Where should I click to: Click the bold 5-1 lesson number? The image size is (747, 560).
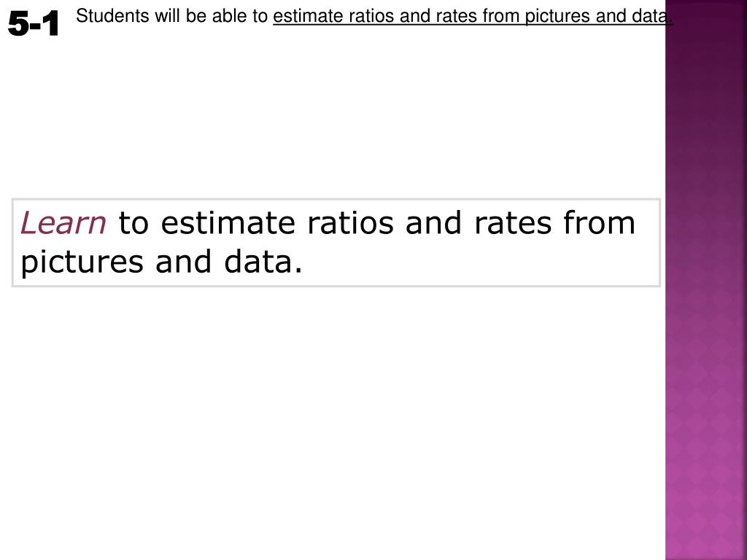pyautogui.click(x=34, y=24)
